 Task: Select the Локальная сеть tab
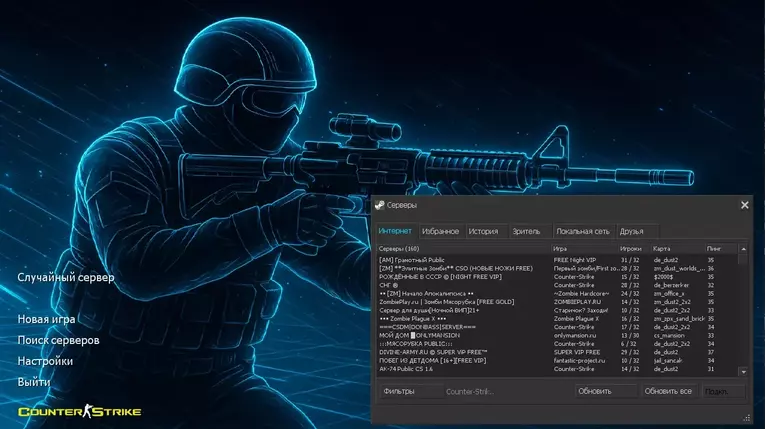[x=582, y=231]
